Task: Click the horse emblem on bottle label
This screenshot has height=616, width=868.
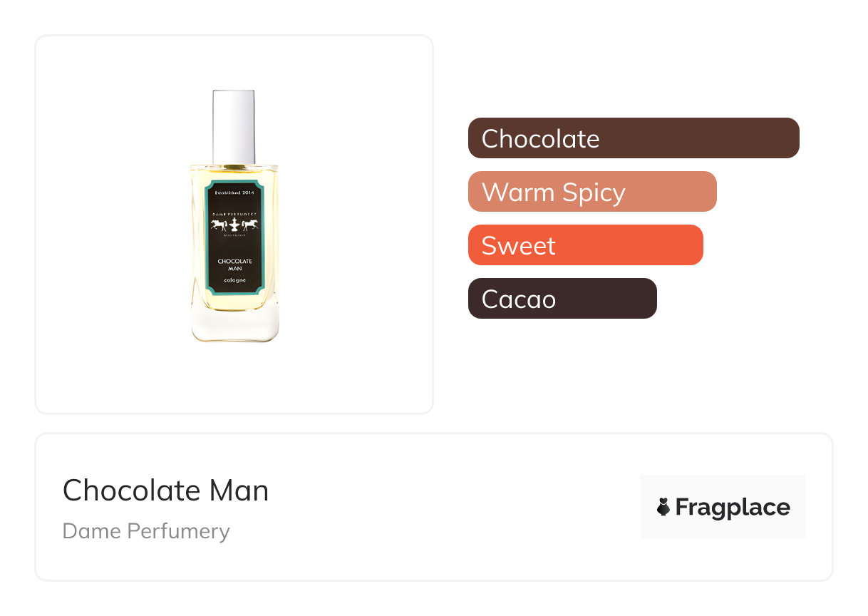Action: pos(234,225)
